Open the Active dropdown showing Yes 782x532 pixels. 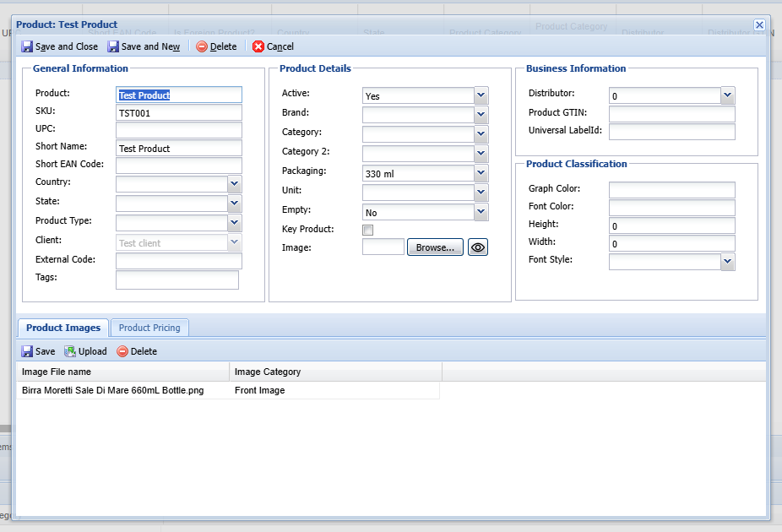[x=481, y=95]
